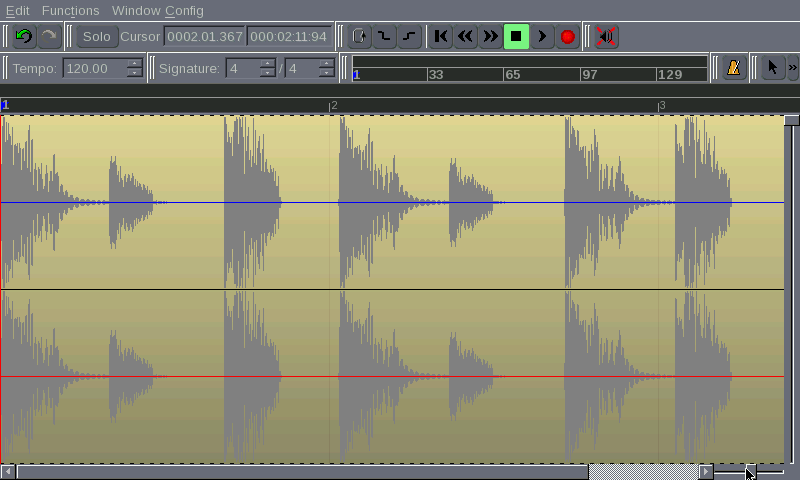Open the Edit menu
Viewport: 800px width, 480px height.
[17, 10]
